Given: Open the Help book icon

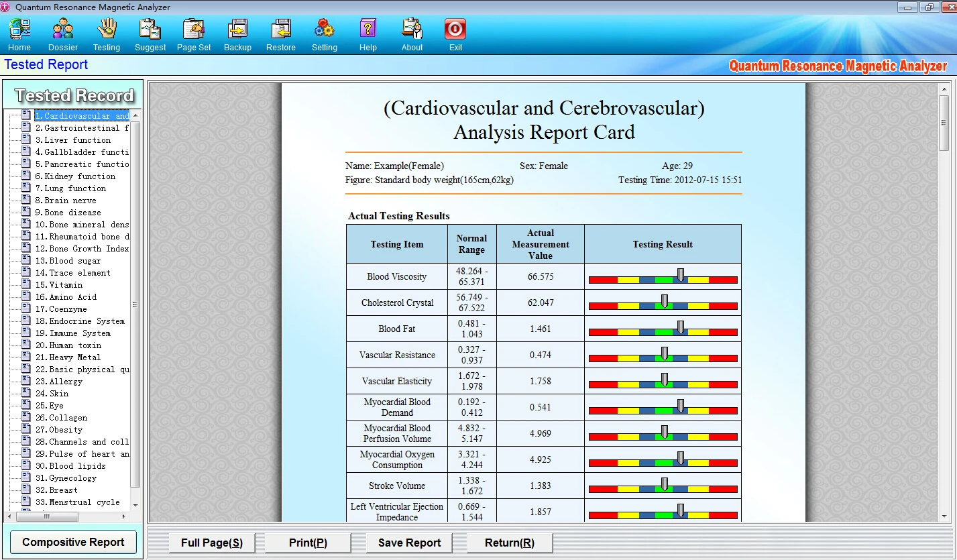Looking at the screenshot, I should click(x=368, y=30).
